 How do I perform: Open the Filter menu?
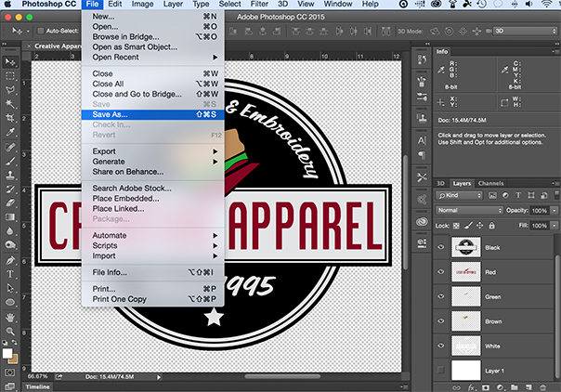[x=259, y=5]
